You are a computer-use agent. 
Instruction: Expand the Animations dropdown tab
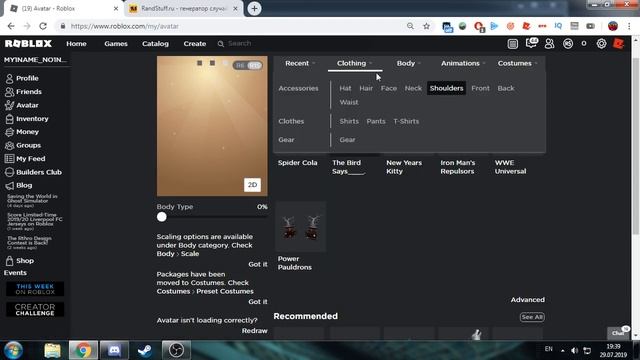pyautogui.click(x=463, y=63)
